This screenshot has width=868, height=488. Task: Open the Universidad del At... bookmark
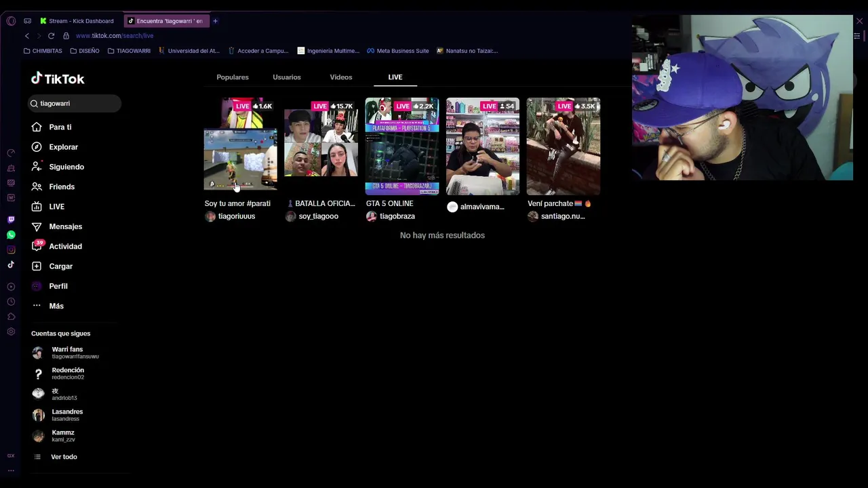pyautogui.click(x=189, y=51)
